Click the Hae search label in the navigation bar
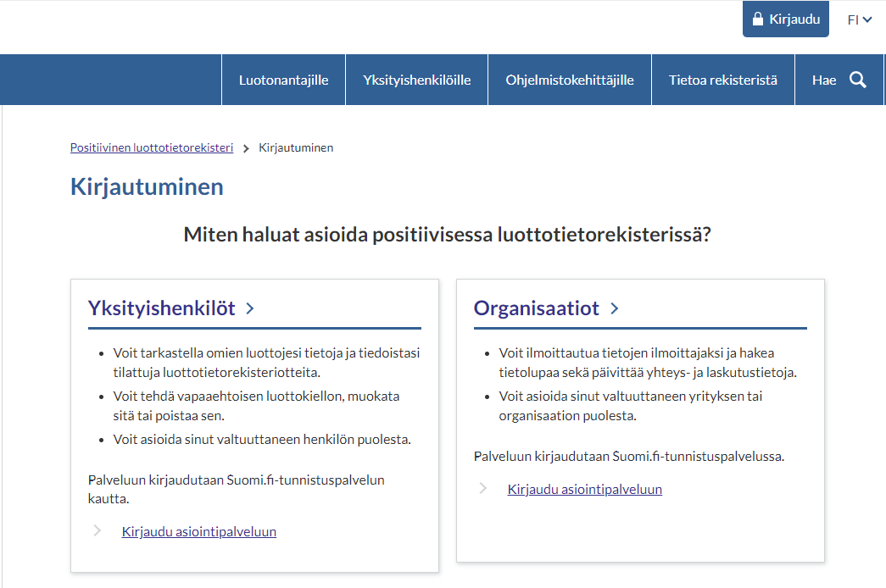Image resolution: width=886 pixels, height=588 pixels. [x=823, y=80]
